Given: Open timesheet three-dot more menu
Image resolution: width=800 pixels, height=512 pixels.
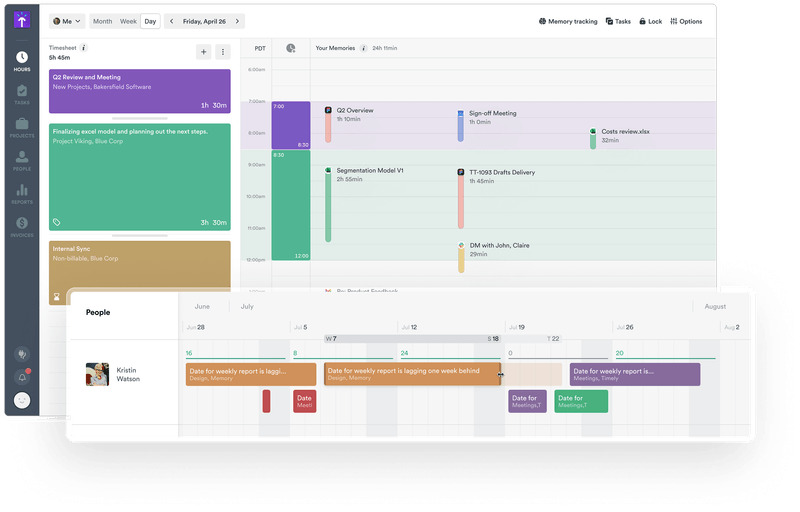Looking at the screenshot, I should click(223, 52).
